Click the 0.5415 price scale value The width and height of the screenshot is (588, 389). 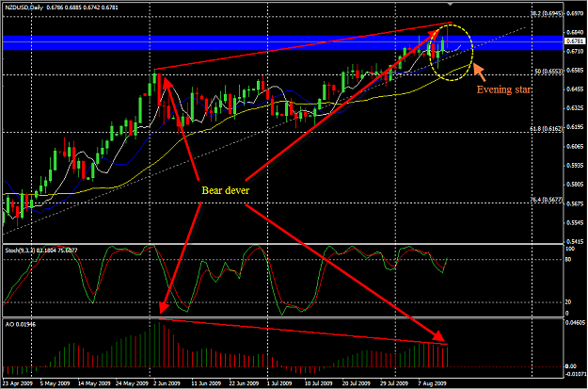pyautogui.click(x=575, y=241)
